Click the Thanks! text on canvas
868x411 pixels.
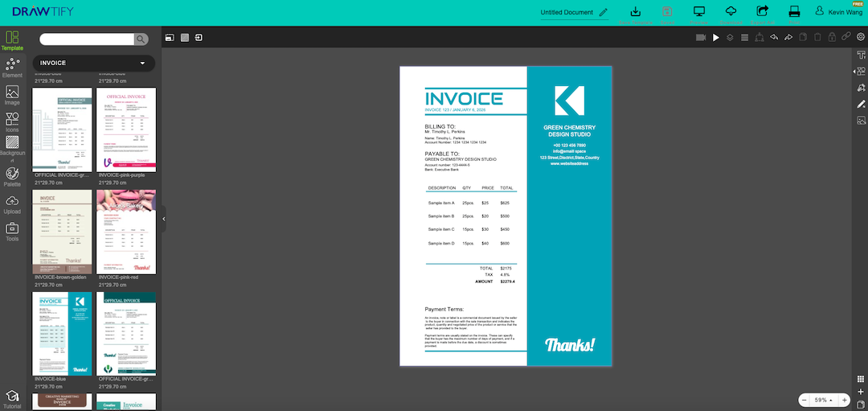click(x=570, y=344)
